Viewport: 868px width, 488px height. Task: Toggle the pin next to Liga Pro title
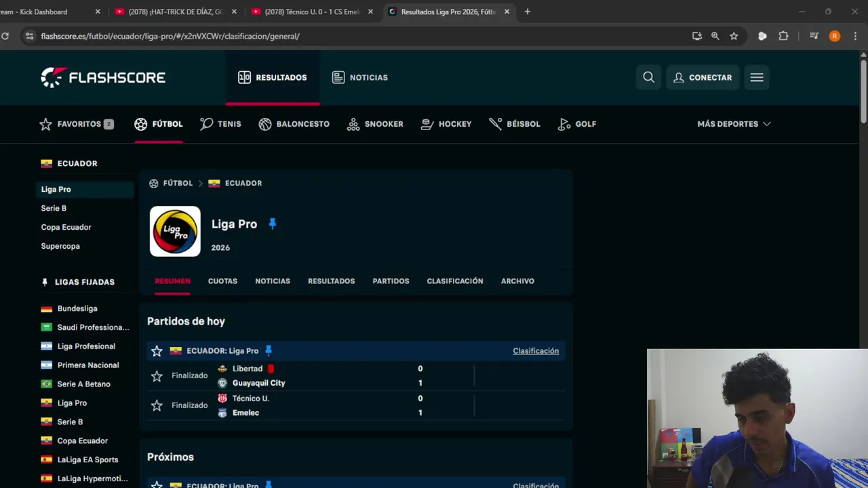click(273, 224)
